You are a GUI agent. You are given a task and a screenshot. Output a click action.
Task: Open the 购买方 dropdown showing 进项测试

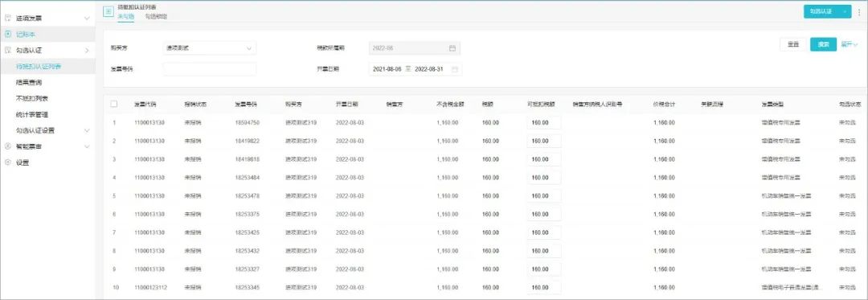pos(209,48)
